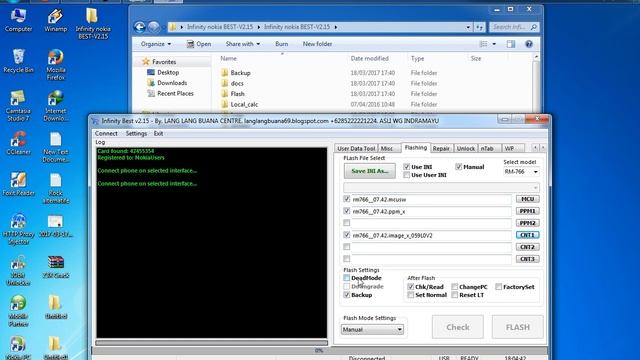
Task: Sort Explorer files by Date modified column
Action: [x=369, y=59]
